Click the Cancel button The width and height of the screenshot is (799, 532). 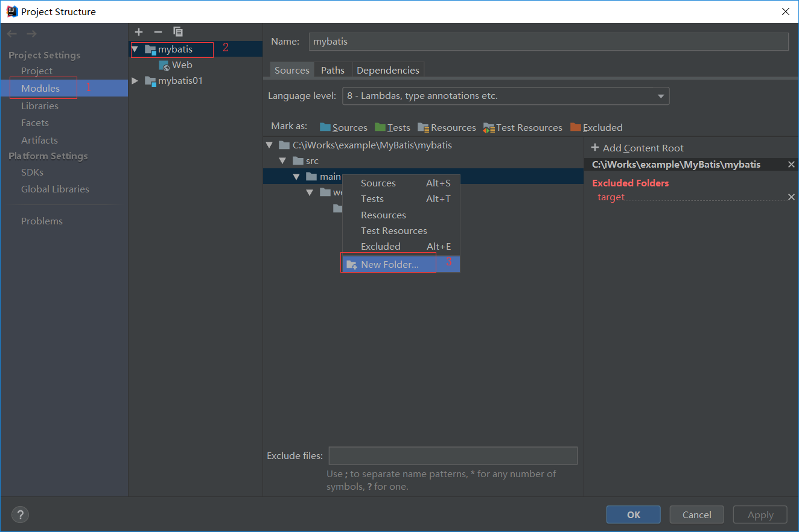[x=697, y=515]
